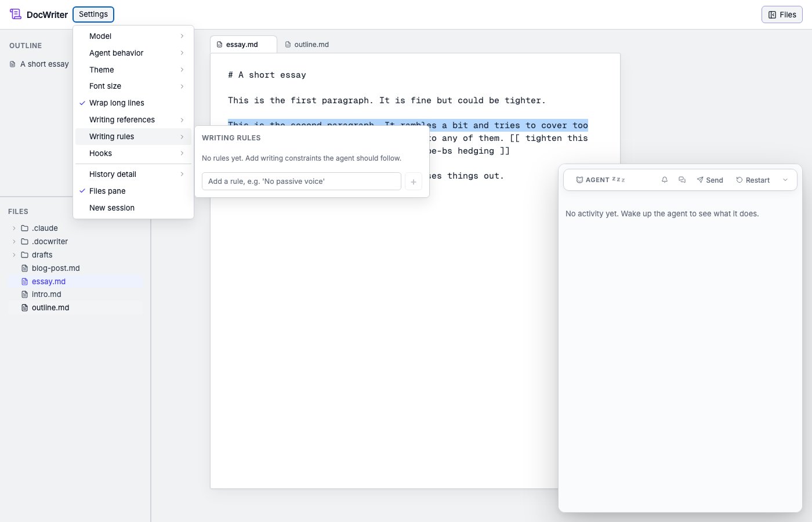The height and width of the screenshot is (522, 812).
Task: Click the blog-post.md file icon
Action: pyautogui.click(x=25, y=269)
